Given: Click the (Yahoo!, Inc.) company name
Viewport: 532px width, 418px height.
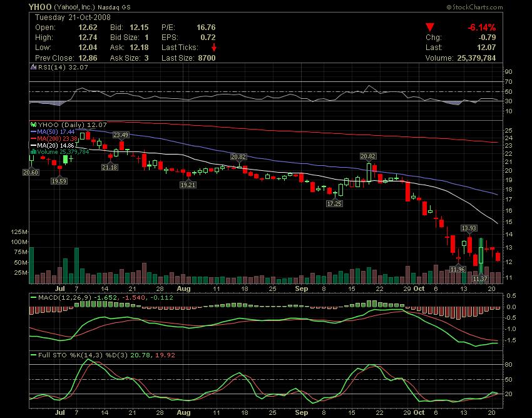Looking at the screenshot, I should (x=74, y=7).
